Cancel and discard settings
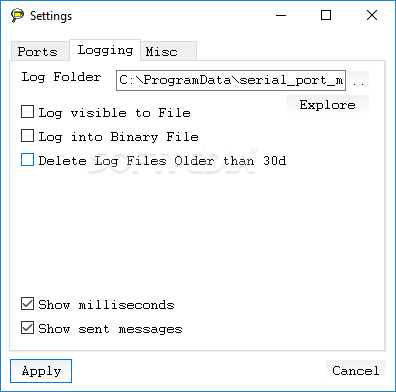396x392 pixels. 356,370
